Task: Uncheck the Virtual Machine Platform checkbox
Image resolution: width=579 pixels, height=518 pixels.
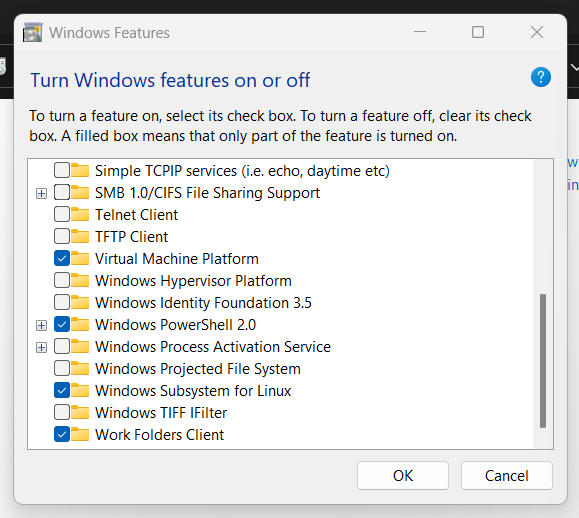Action: pyautogui.click(x=62, y=258)
